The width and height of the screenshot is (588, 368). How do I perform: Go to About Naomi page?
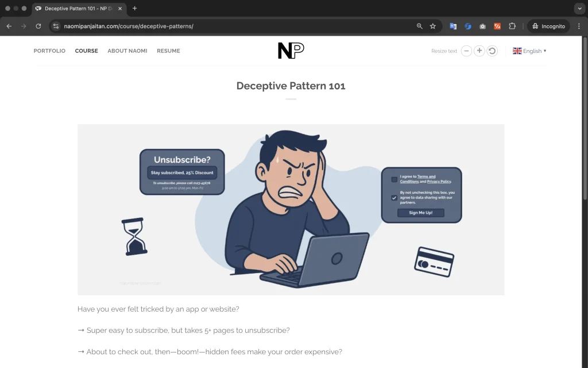[x=127, y=51]
